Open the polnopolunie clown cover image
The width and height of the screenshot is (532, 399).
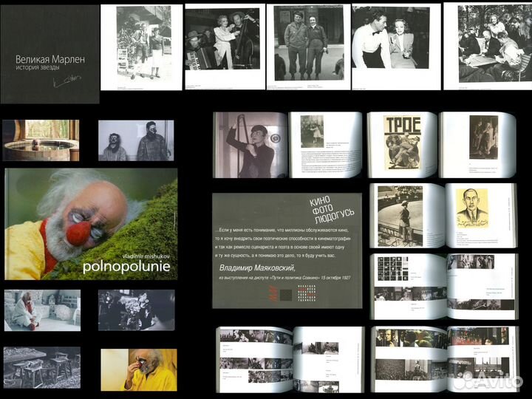(x=91, y=224)
